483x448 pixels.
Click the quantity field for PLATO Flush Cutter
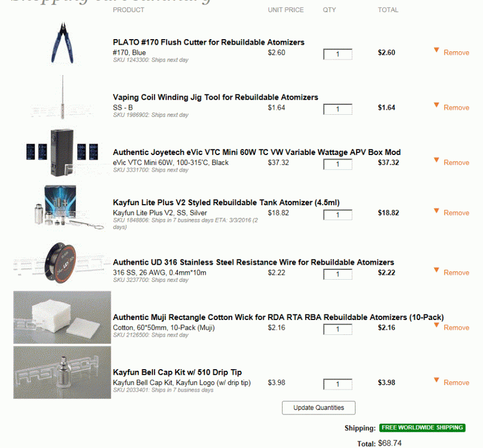click(338, 54)
